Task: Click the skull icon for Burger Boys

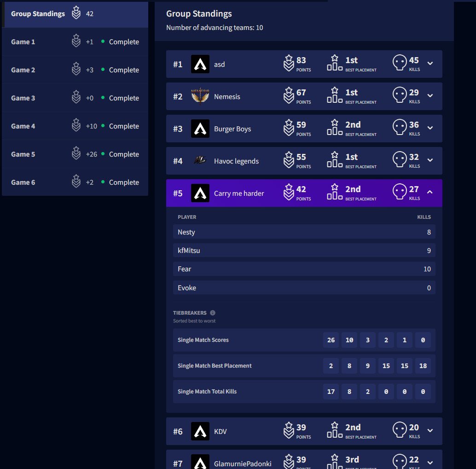Action: click(400, 127)
